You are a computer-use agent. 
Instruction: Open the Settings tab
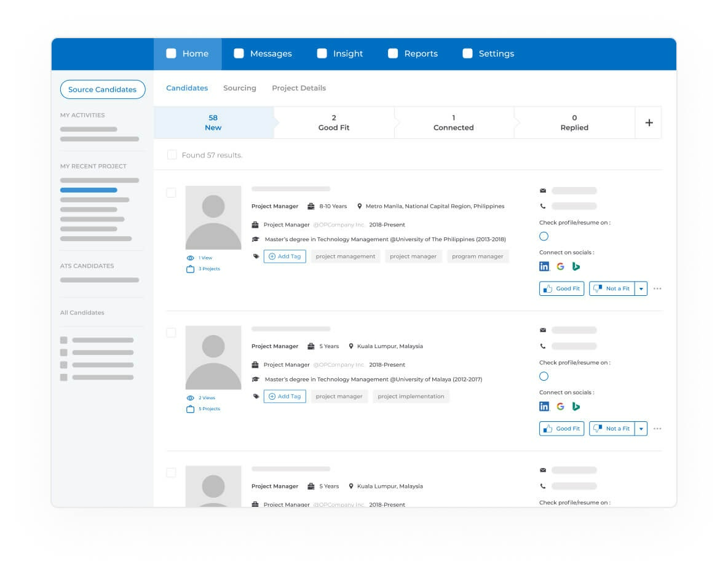(x=488, y=54)
